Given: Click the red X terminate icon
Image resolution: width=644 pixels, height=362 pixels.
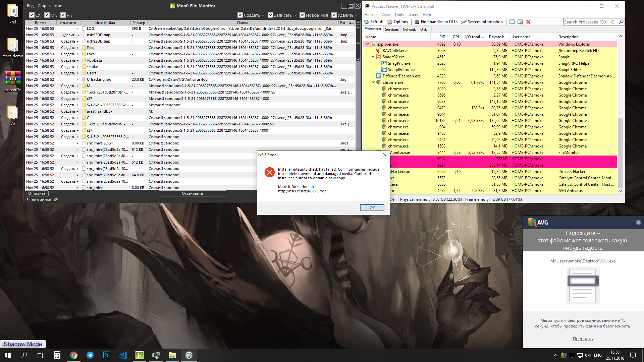Looking at the screenshot, I should pos(528,22).
